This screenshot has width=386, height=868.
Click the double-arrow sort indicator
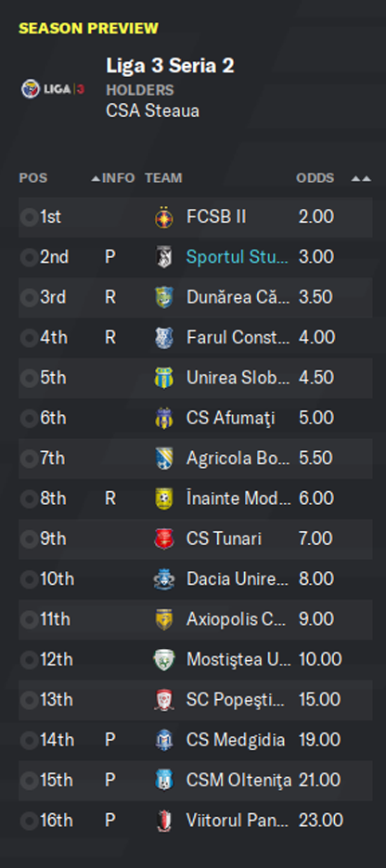coord(361,179)
